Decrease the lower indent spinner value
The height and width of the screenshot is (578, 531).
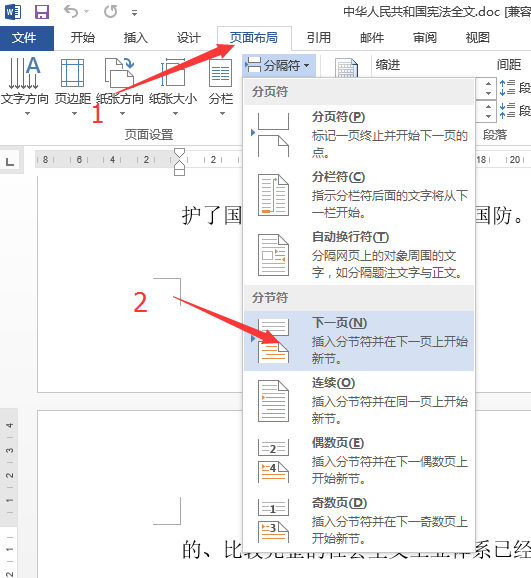click(x=488, y=116)
